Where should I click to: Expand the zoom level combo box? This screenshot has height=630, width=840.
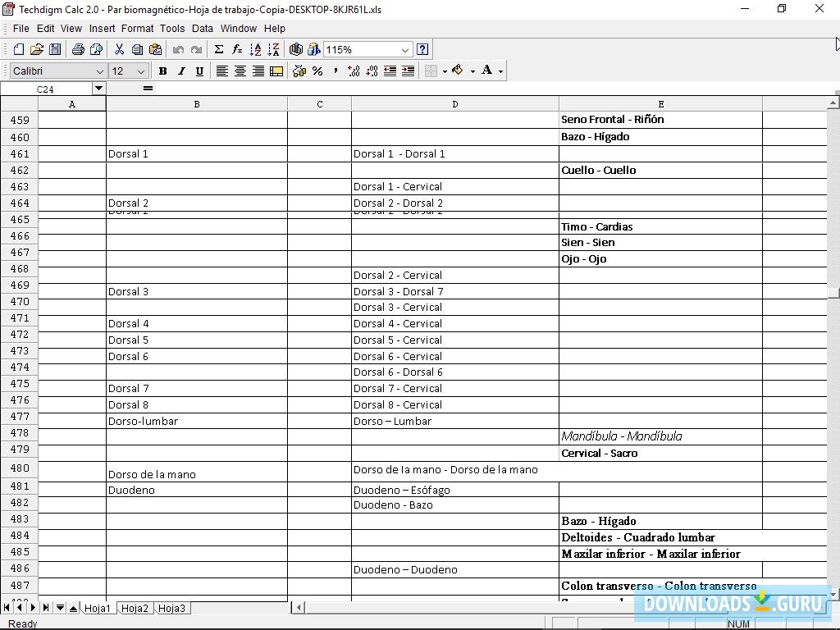pos(404,49)
